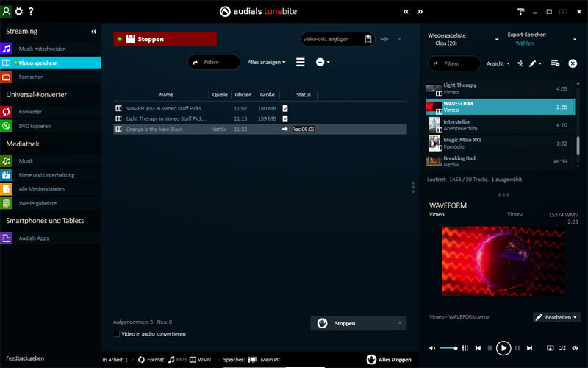Image resolution: width=588 pixels, height=368 pixels.
Task: Clear the playlist with the round X icon
Action: pos(573,63)
